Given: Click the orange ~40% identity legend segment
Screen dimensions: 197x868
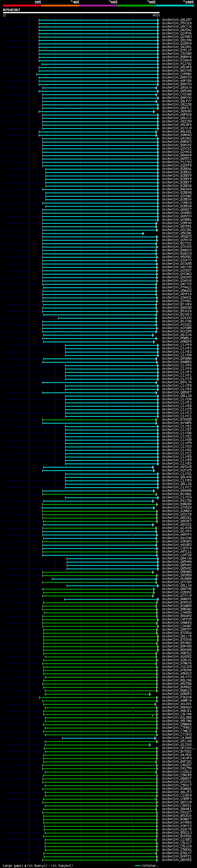Looking at the screenshot, I should pyautogui.click(x=60, y=6).
